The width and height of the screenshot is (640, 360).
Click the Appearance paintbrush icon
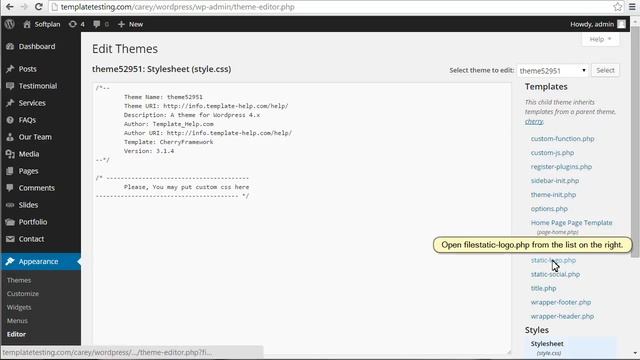tap(10, 261)
